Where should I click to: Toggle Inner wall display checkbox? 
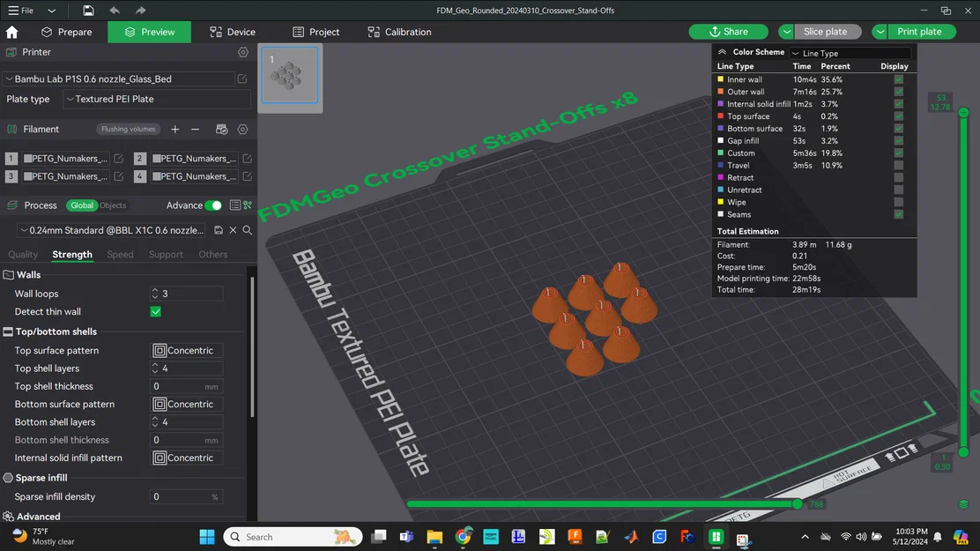(x=898, y=79)
